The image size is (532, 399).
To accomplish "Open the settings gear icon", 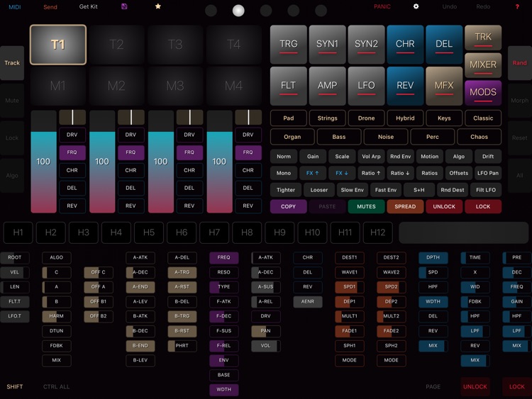I will (x=416, y=6).
